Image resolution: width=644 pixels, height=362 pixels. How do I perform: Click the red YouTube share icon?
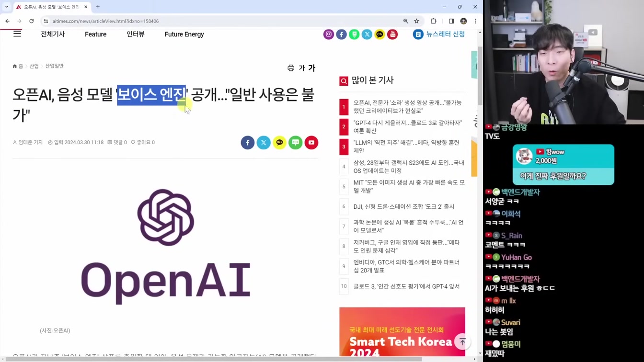point(311,143)
